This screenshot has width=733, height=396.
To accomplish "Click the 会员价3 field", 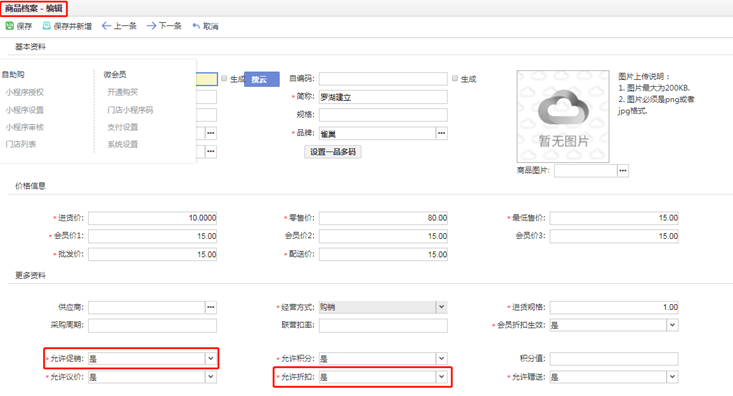I will (x=614, y=236).
